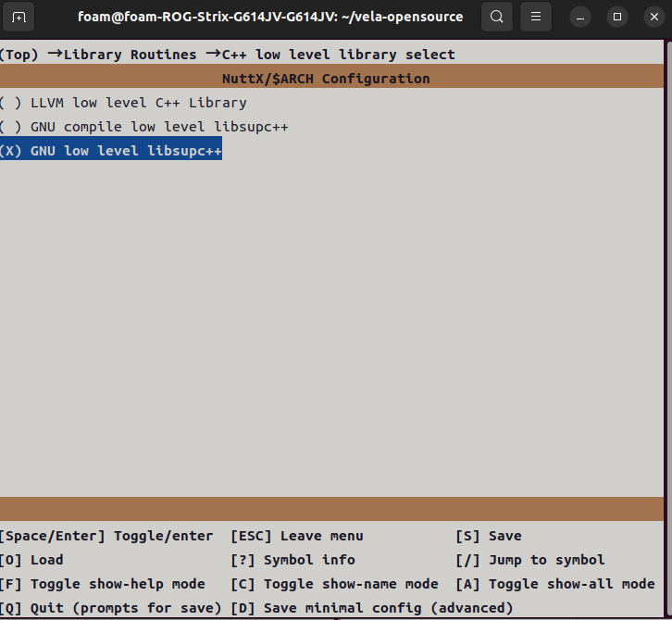The width and height of the screenshot is (672, 620).
Task: Select GNU compile low level libsupc++ option
Action: point(144,127)
